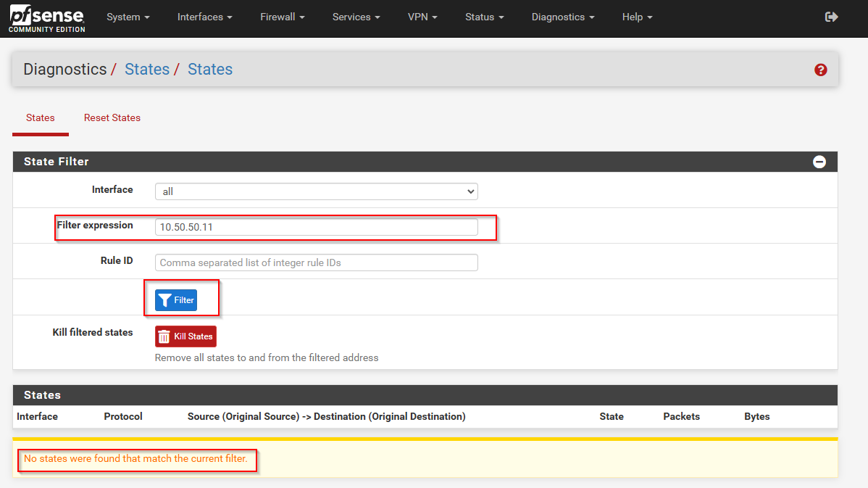Open the Diagnostics menu in navbar
Screen dimensions: 868x488
(x=562, y=17)
